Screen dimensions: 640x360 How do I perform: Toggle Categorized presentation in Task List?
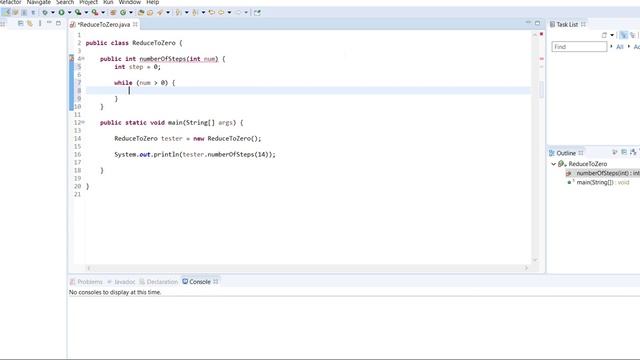[x=623, y=35]
